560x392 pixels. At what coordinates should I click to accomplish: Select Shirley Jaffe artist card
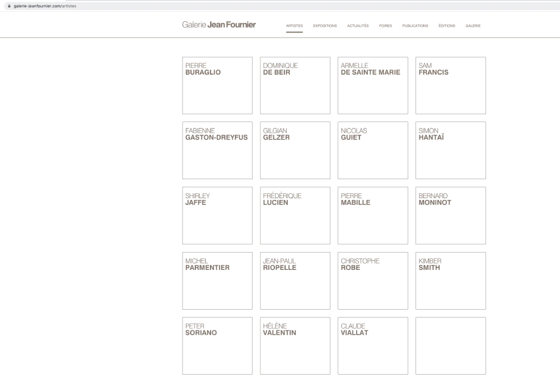point(217,216)
